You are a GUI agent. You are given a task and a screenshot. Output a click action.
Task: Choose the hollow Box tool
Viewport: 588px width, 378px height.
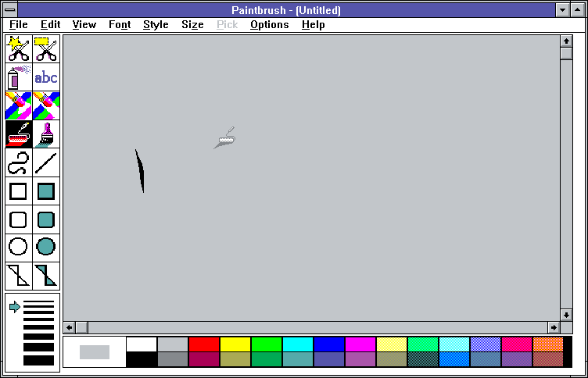pos(19,191)
